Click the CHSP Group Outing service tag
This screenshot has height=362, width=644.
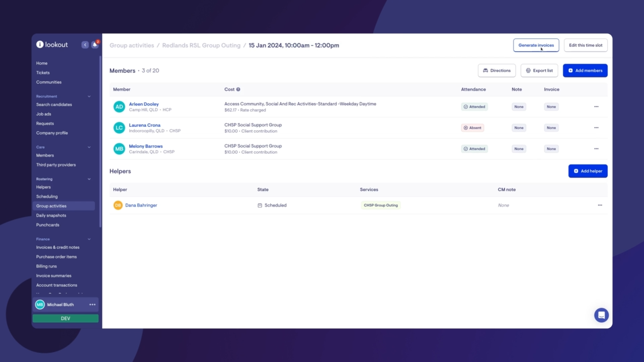(380, 205)
